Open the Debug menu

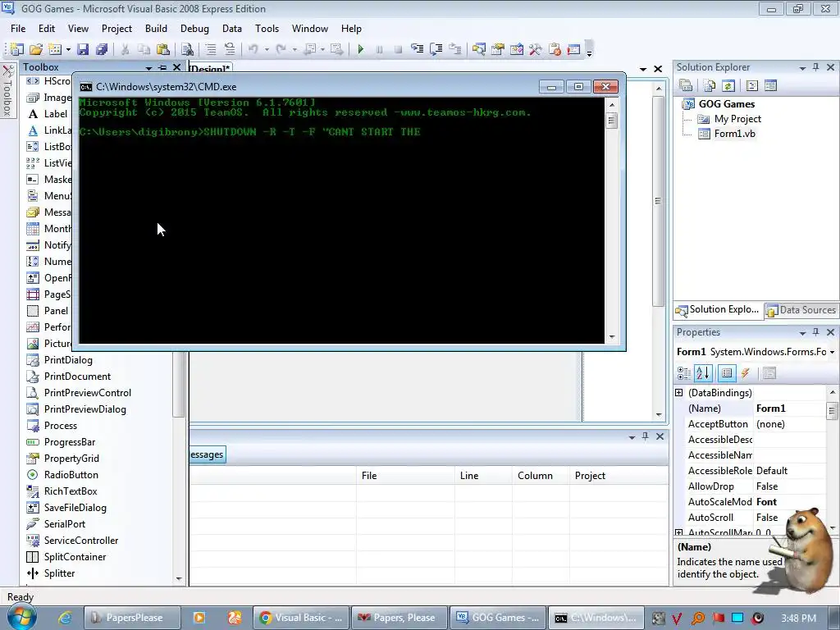point(194,29)
